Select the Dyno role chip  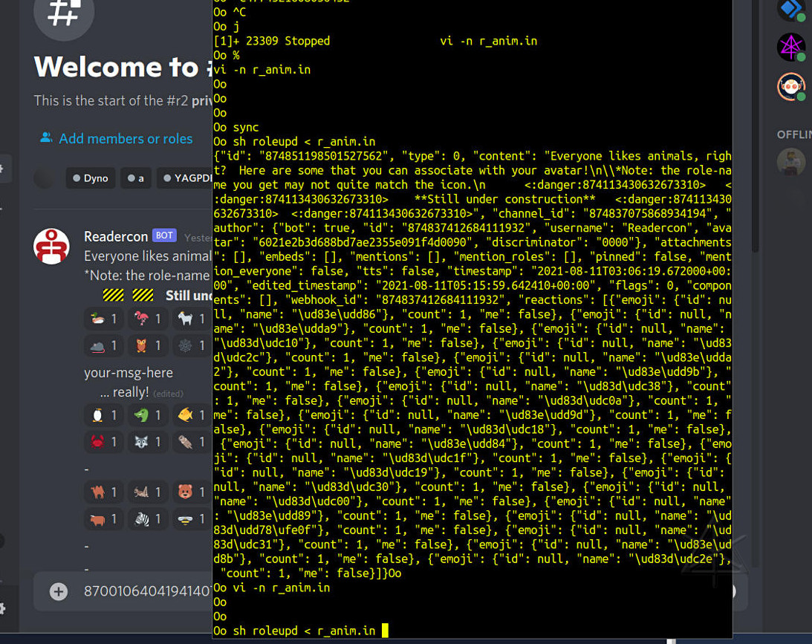tap(90, 178)
